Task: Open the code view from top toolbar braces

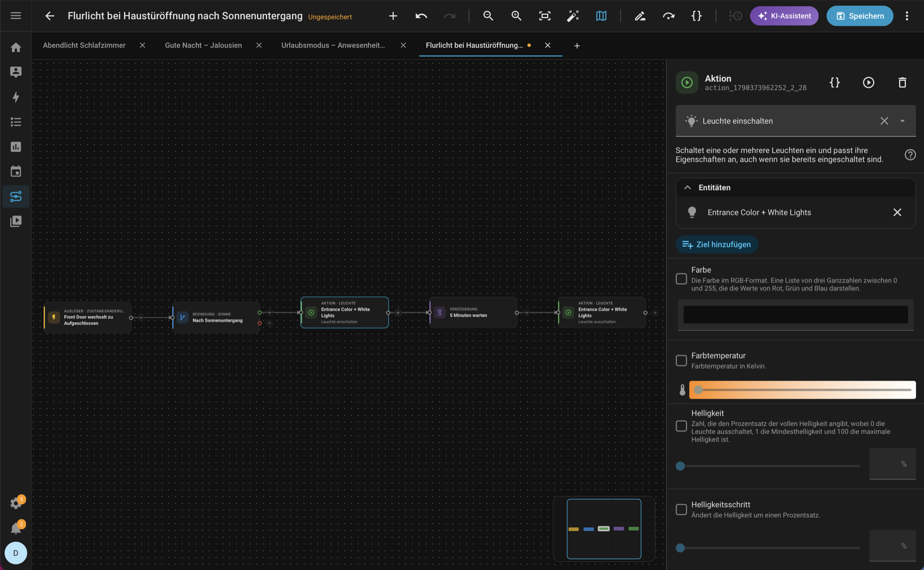Action: click(x=697, y=16)
